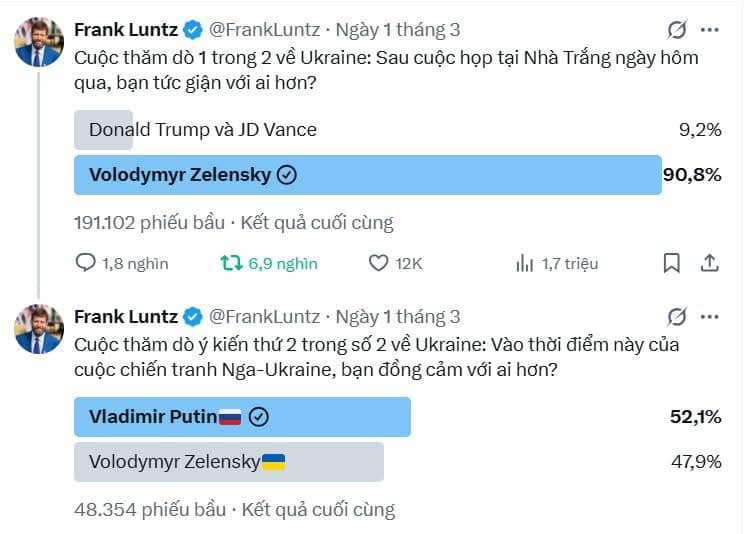Click the 191.102 phiếu bầu vote count
Viewport: 755px width, 534px height.
tap(150, 222)
